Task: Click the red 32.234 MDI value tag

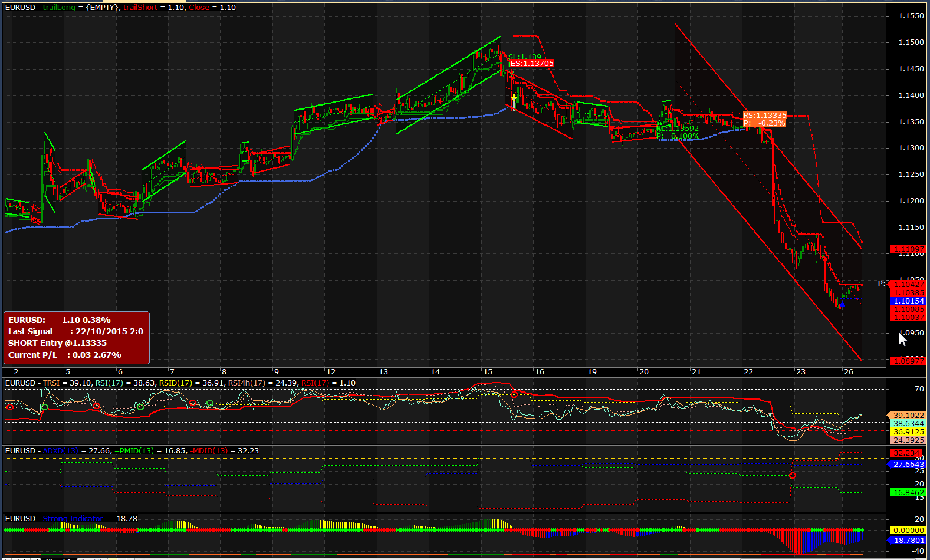Action: (907, 453)
